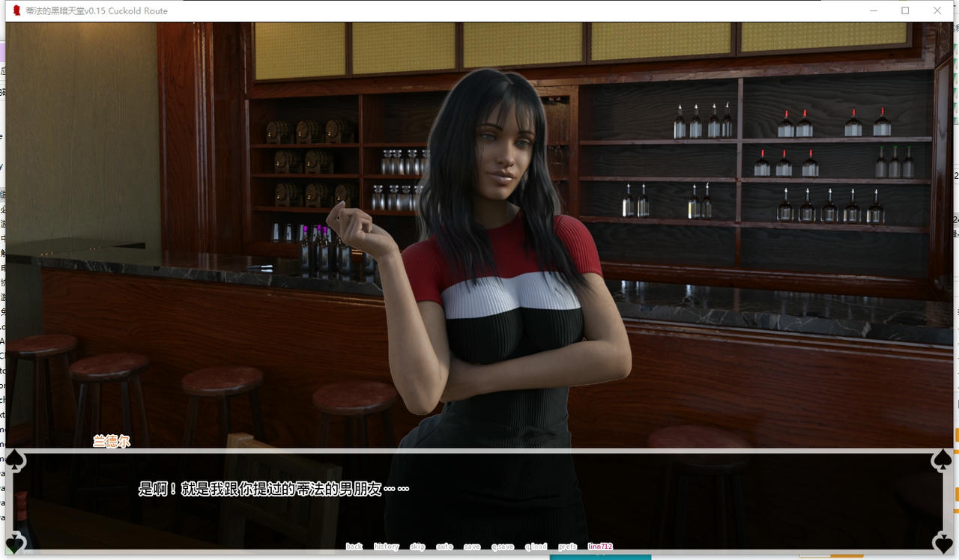
Task: Perform a quick save via 'q.save'
Action: [x=503, y=547]
